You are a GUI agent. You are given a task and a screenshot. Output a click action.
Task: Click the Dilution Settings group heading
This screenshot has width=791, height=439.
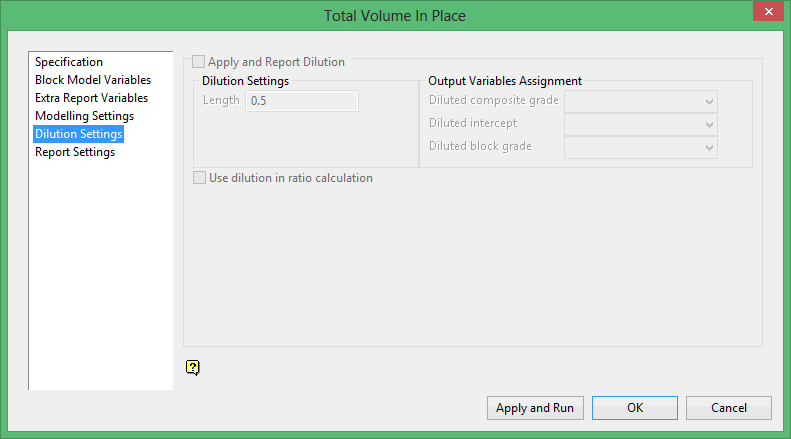coord(245,81)
